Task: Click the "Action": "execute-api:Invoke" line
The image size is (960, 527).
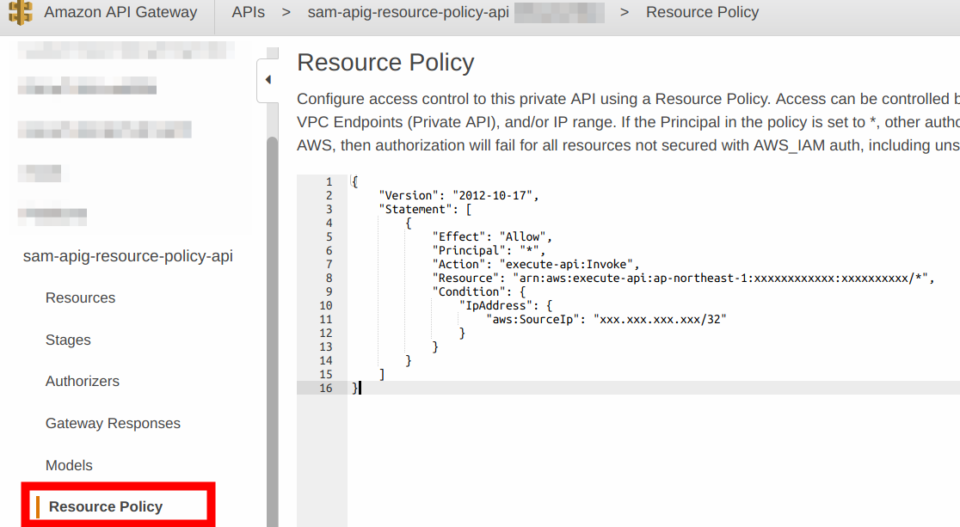Action: [536, 264]
